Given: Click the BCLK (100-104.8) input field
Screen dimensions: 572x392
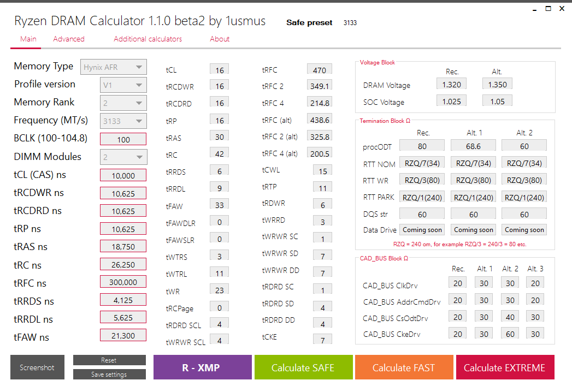Looking at the screenshot, I should point(123,139).
